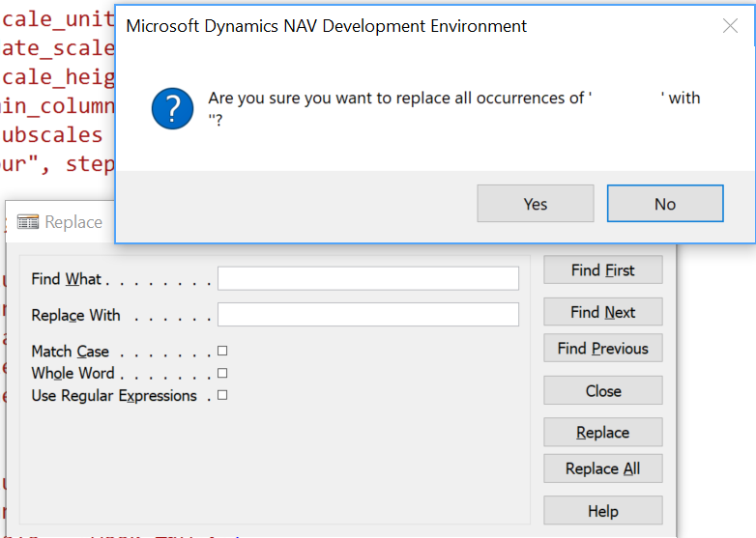
Task: Close the Microsoft Dynamics NAV dialog
Action: tap(730, 25)
